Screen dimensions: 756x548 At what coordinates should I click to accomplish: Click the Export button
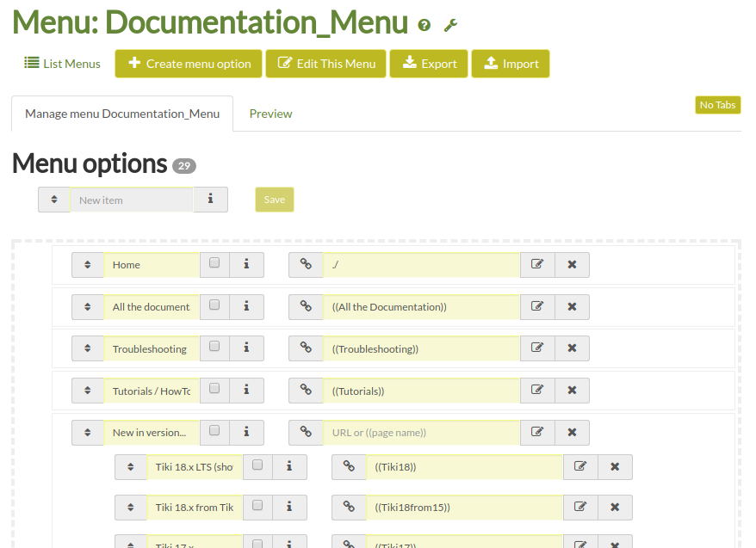click(429, 64)
